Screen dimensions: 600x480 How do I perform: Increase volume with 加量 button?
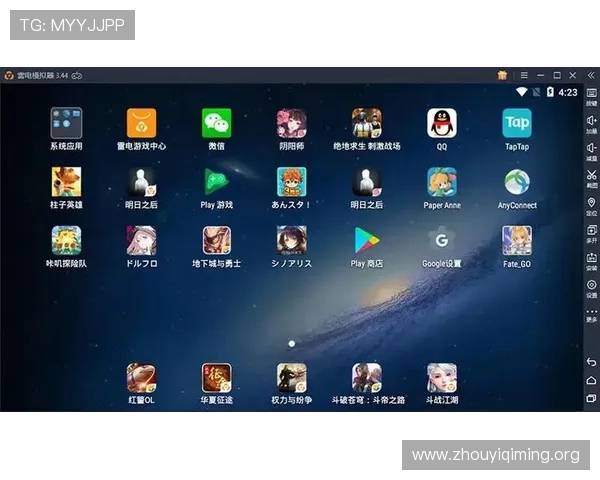point(592,124)
